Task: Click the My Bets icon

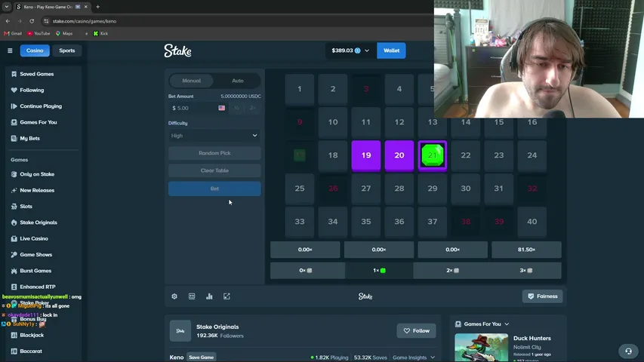Action: click(x=14, y=138)
